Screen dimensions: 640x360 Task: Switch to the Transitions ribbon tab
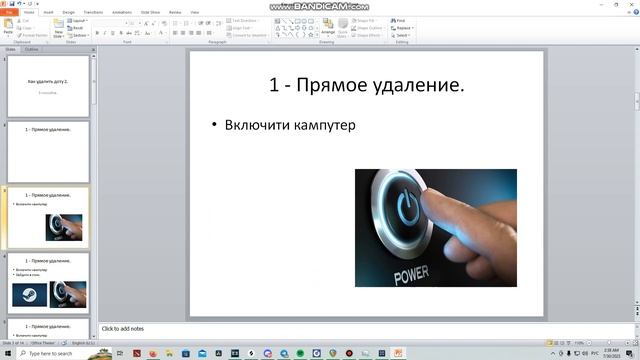(93, 12)
